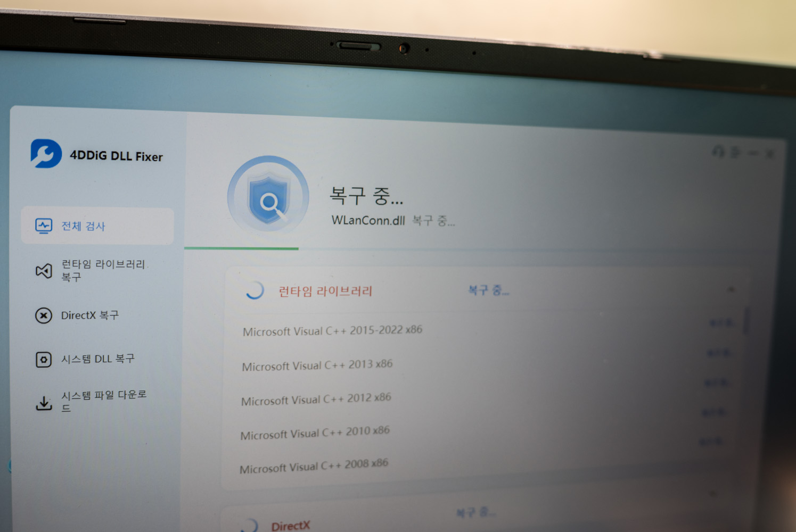This screenshot has width=796, height=532.
Task: Select 전체 검사 in the sidebar
Action: [x=97, y=226]
